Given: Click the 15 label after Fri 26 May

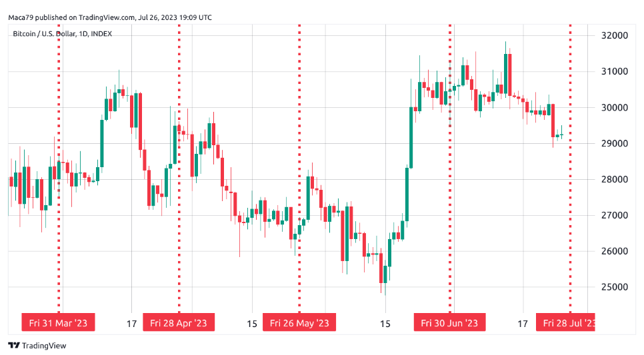Looking at the screenshot, I should coord(385,324).
